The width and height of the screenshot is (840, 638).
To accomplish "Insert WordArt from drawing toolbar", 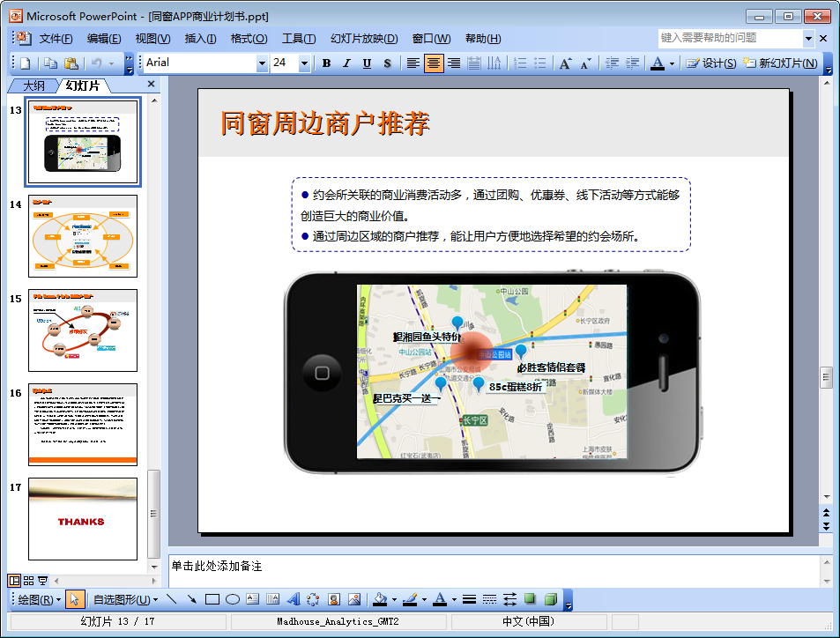I will point(294,600).
